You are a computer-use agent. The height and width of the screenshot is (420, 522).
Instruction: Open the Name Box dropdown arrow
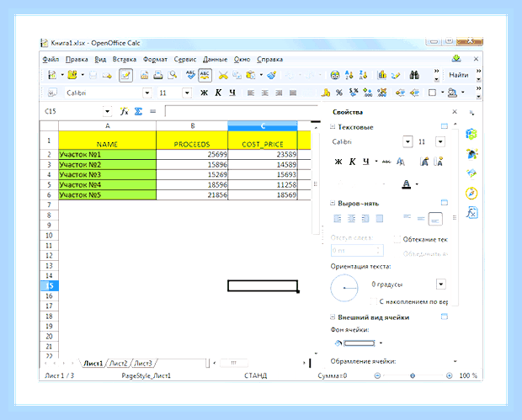click(x=107, y=111)
